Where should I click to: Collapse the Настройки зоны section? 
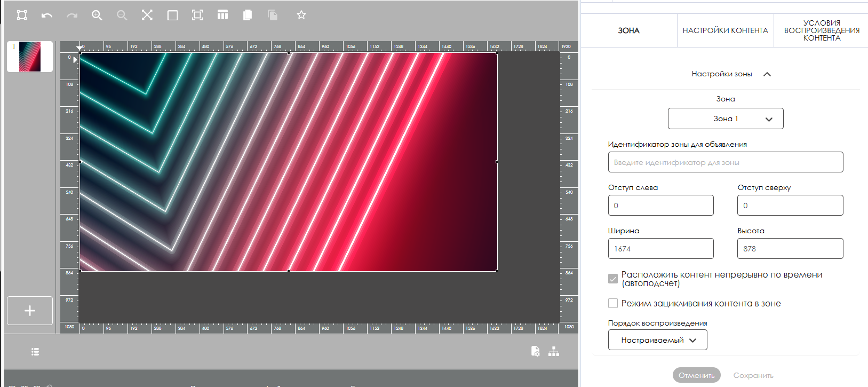767,74
